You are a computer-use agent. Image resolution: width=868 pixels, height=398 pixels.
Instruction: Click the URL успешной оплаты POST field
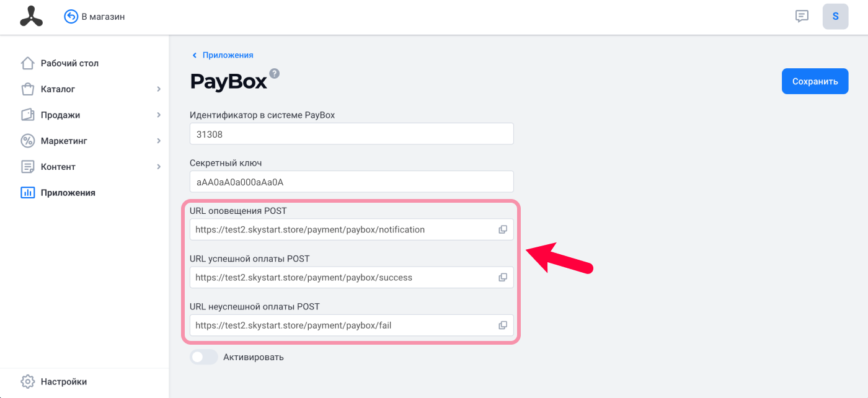[352, 277]
